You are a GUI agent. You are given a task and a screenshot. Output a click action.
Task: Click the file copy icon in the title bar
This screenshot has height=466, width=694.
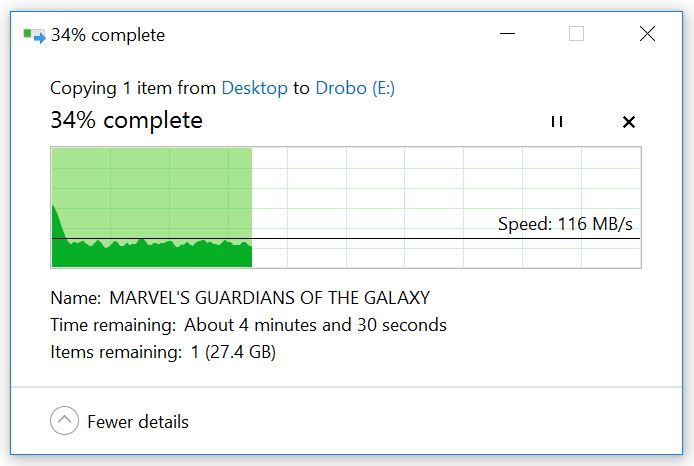[x=34, y=36]
